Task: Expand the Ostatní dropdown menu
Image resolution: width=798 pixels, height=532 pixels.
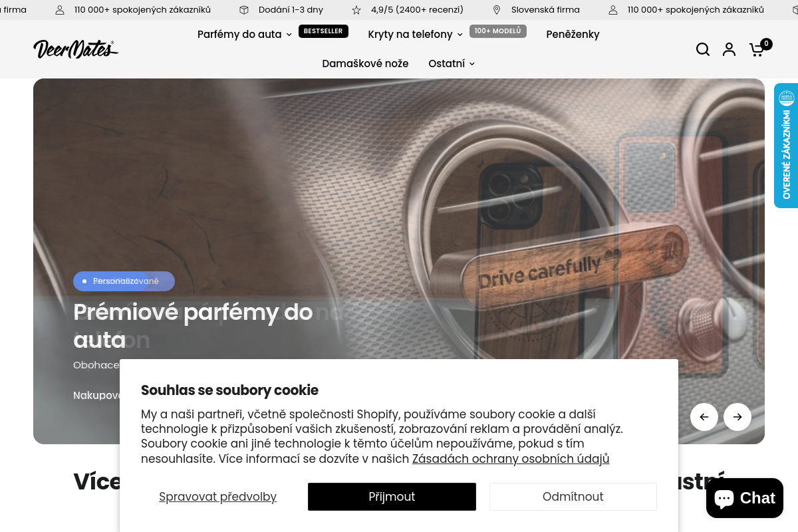Action: point(452,63)
